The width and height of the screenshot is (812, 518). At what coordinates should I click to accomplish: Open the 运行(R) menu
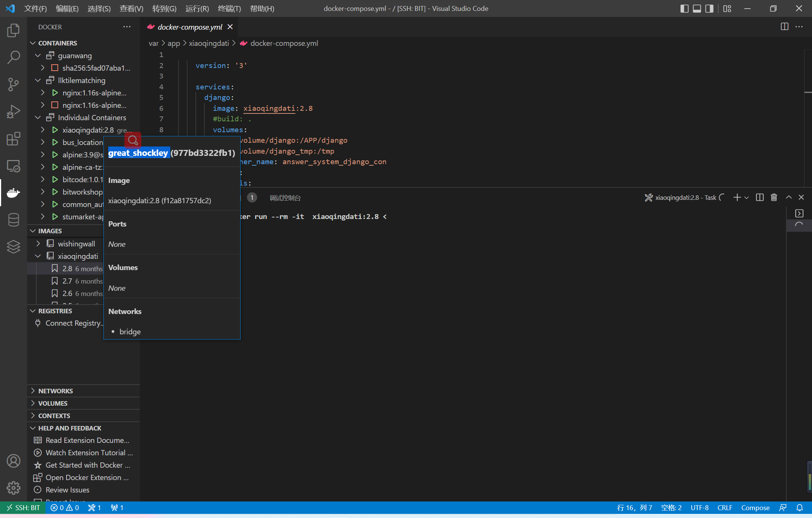197,8
